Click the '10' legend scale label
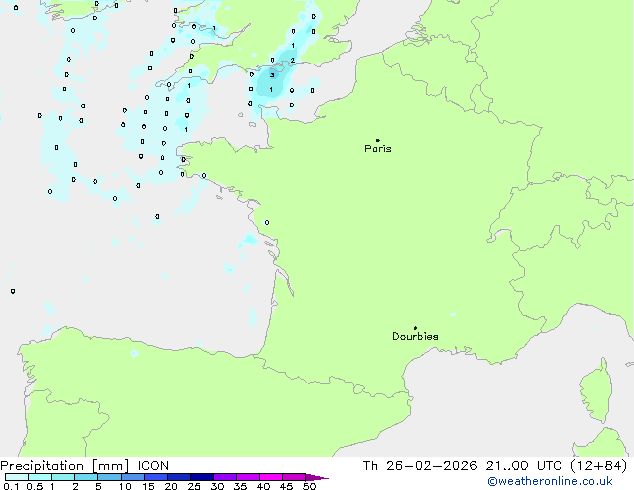The width and height of the screenshot is (634, 490). (x=125, y=486)
